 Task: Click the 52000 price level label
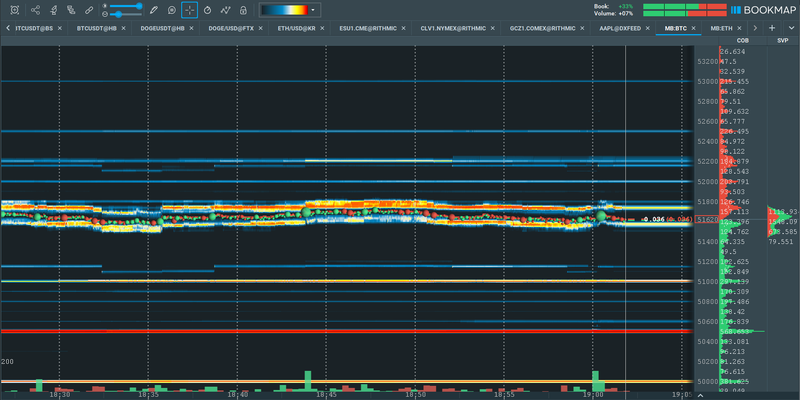pyautogui.click(x=707, y=182)
